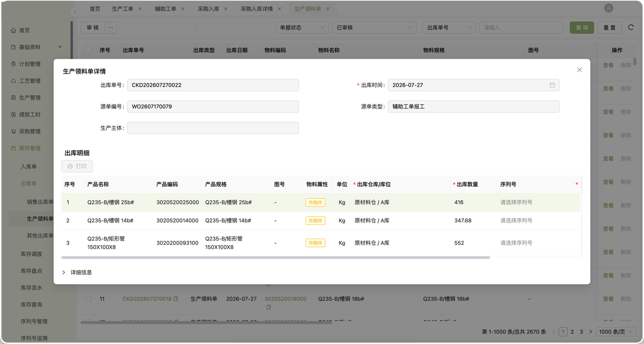The image size is (644, 344).
Task: Toggle the select-all checkbox in table header
Action: (89, 50)
